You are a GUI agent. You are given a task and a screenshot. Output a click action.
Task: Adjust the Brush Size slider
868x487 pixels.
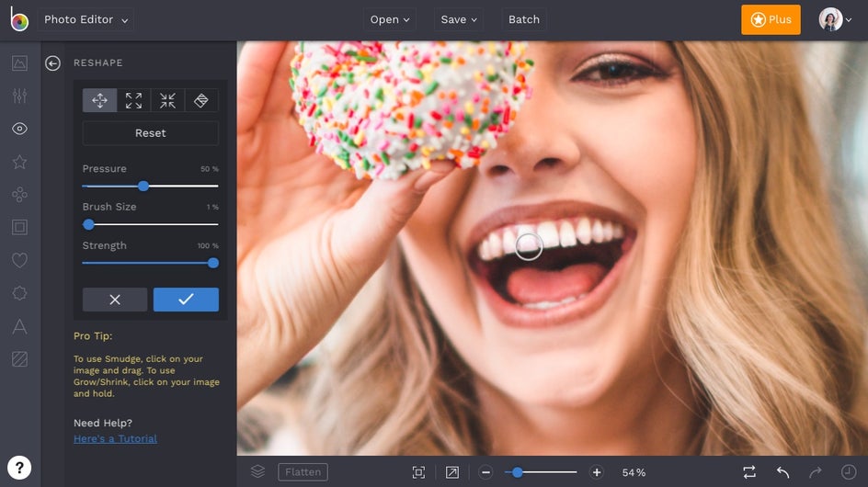point(88,224)
